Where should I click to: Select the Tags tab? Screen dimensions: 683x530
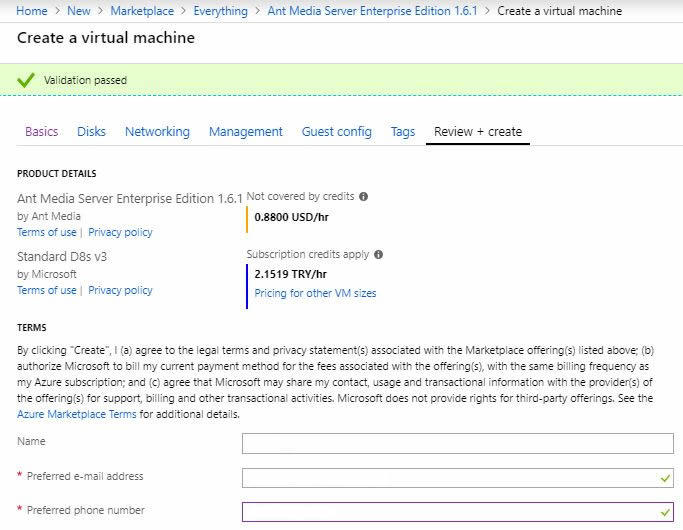tap(403, 132)
